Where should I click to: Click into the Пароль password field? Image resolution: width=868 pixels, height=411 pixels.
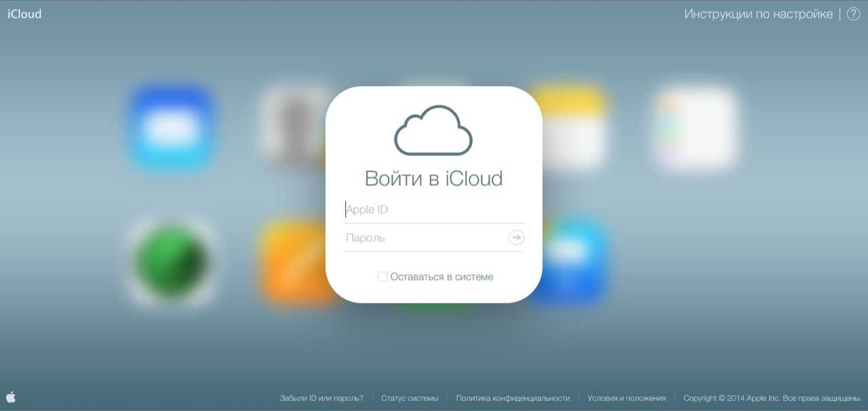(x=424, y=238)
